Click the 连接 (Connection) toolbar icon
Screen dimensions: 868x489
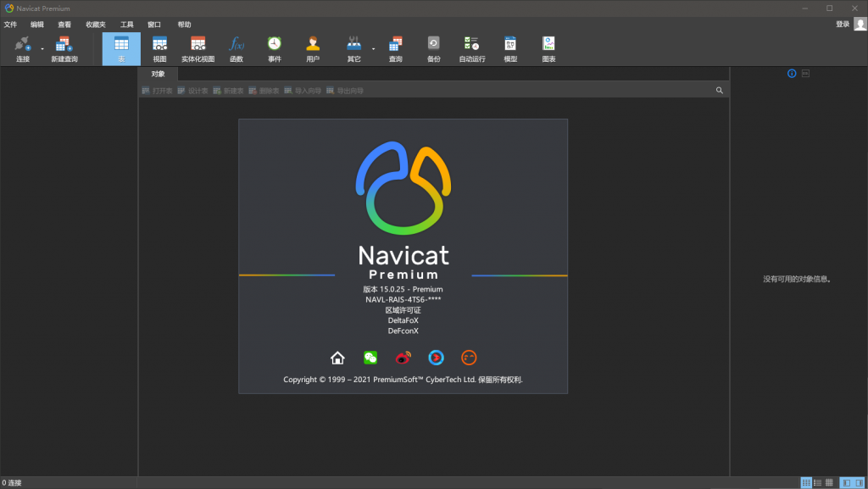[x=23, y=48]
